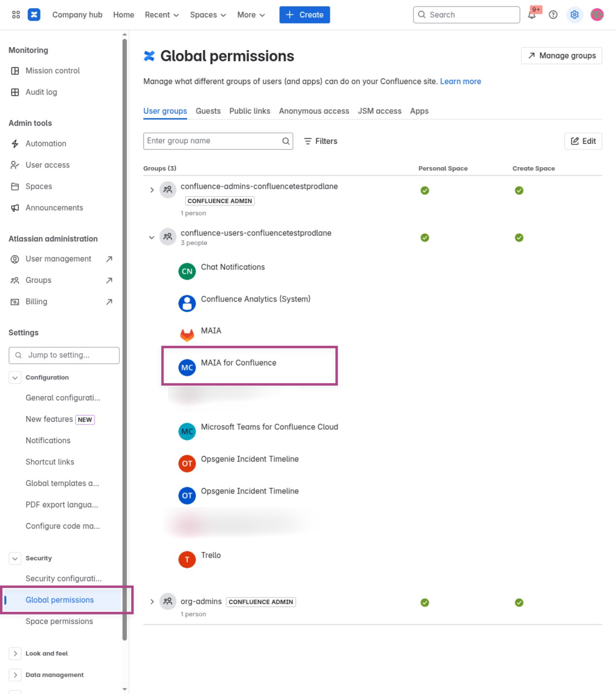Collapse the Security settings section

[x=15, y=559]
